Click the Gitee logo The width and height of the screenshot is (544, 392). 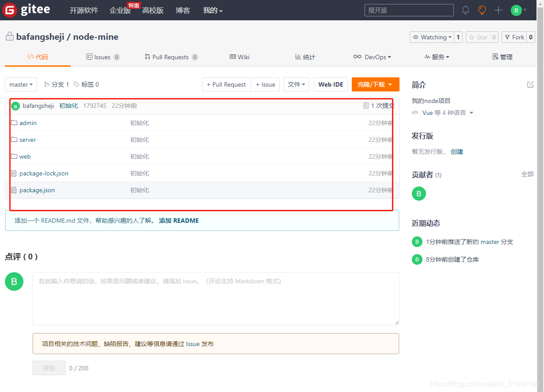tap(26, 10)
